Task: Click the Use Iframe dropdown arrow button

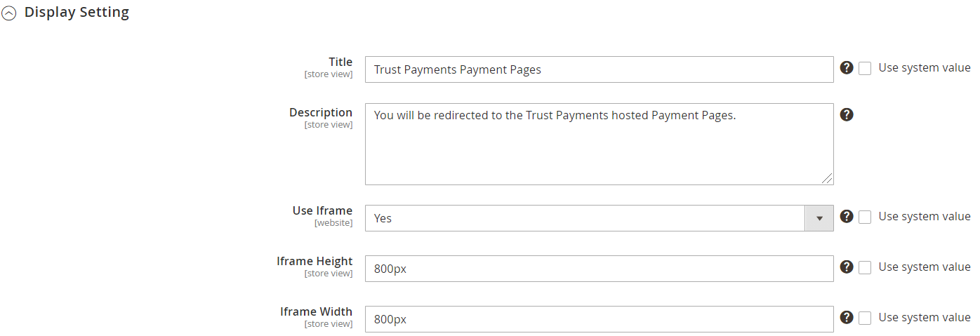Action: 819,218
